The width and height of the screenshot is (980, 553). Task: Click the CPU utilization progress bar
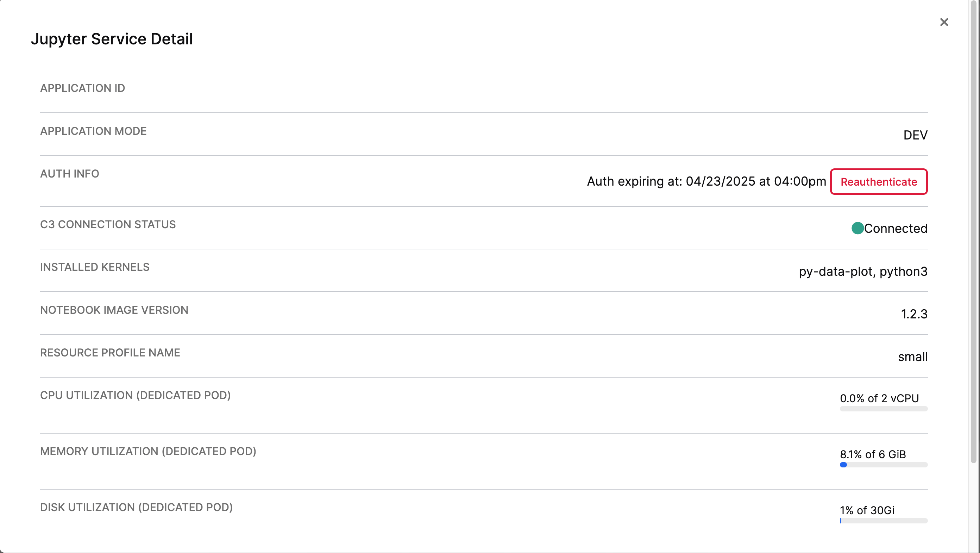pyautogui.click(x=883, y=409)
